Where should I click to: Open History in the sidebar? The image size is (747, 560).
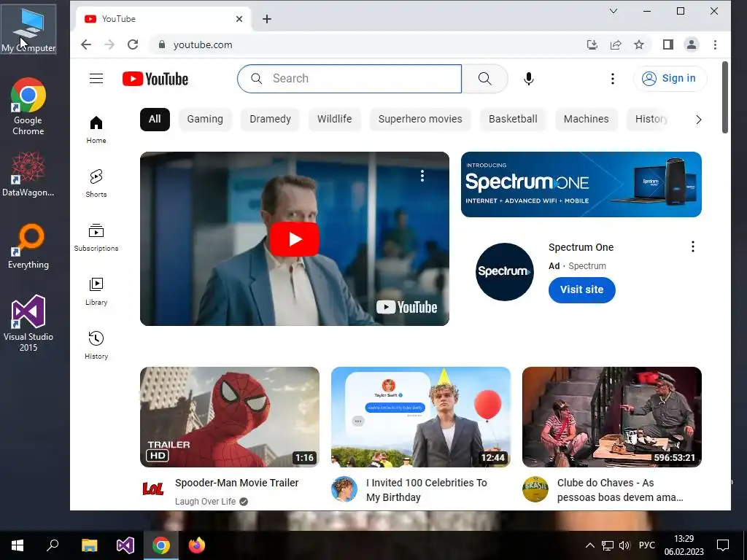coord(96,345)
